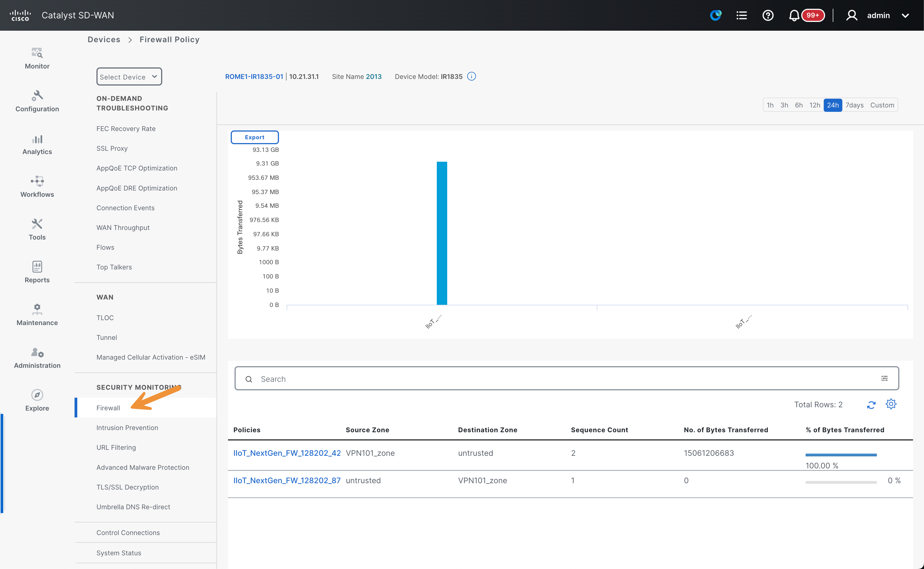The width and height of the screenshot is (924, 569).
Task: Open the help question mark icon
Action: click(768, 15)
